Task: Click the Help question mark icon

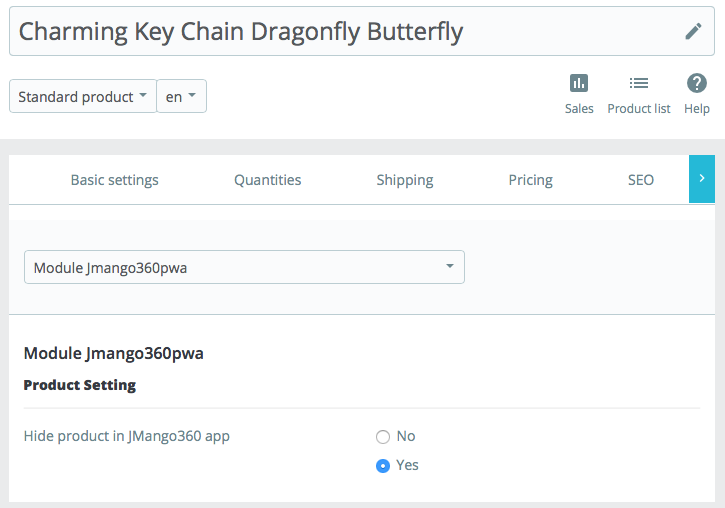Action: coord(697,83)
